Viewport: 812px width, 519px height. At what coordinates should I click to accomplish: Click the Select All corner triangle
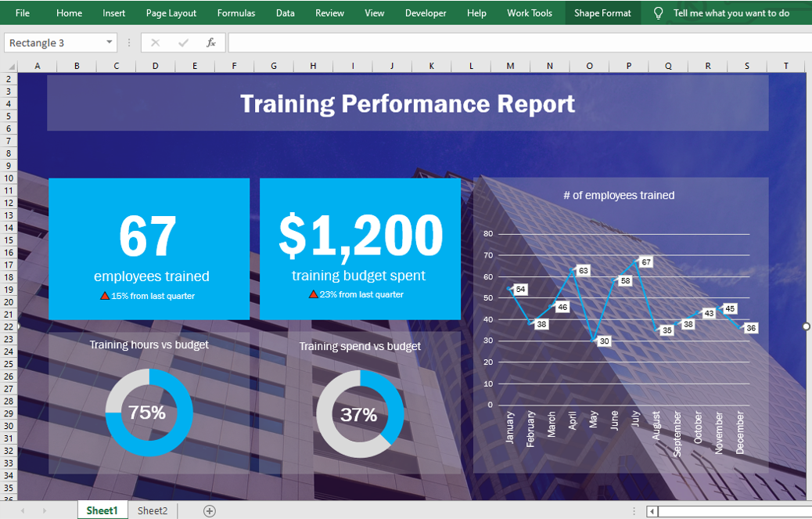[x=10, y=66]
